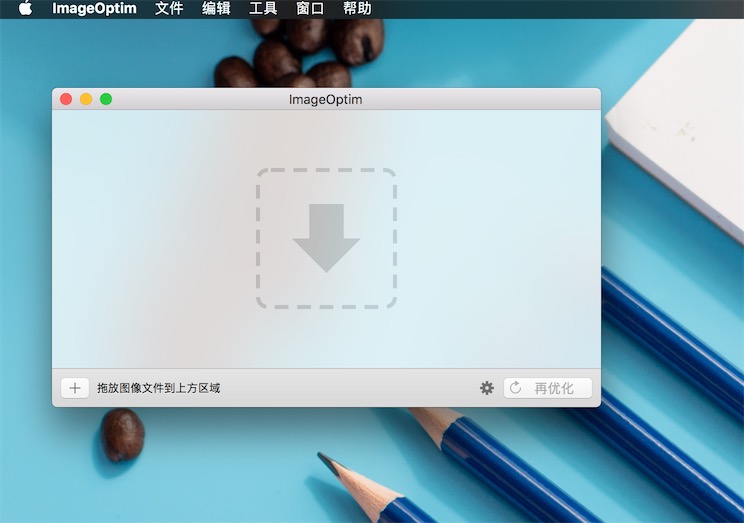Minimize the ImageOptim window with yellow button
The width and height of the screenshot is (744, 523).
click(86, 99)
